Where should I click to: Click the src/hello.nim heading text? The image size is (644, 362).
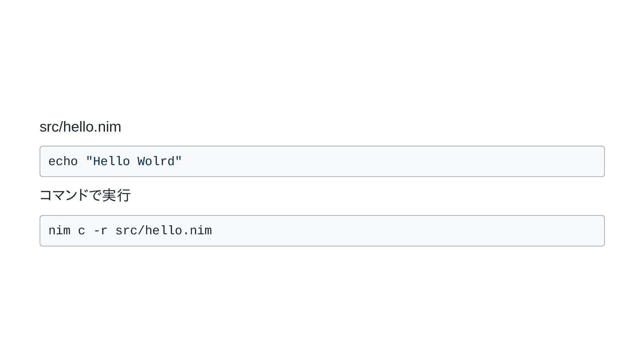(80, 127)
